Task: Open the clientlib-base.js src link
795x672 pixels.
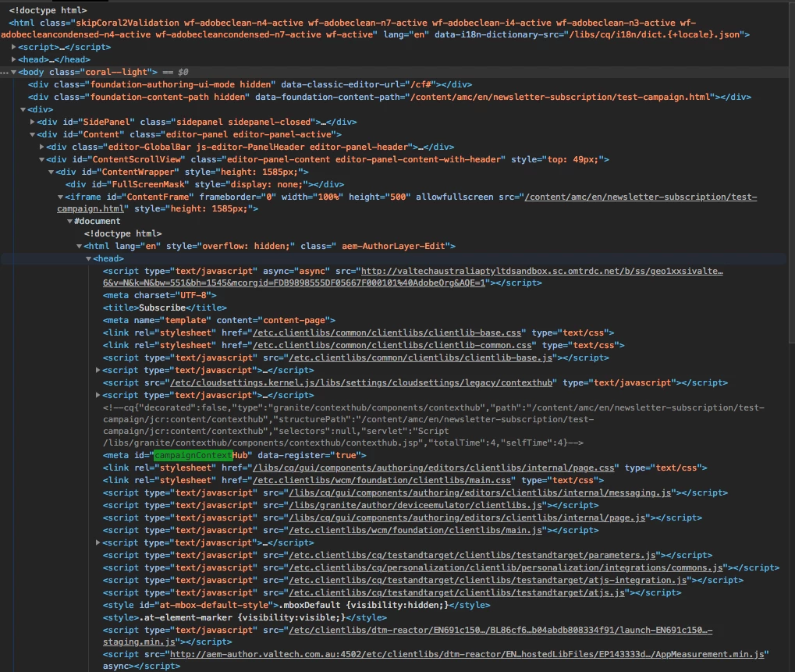Action: pyautogui.click(x=421, y=357)
